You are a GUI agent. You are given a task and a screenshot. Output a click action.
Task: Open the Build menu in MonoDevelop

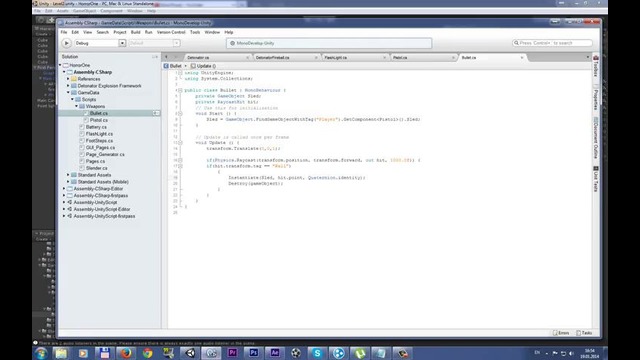(136, 32)
